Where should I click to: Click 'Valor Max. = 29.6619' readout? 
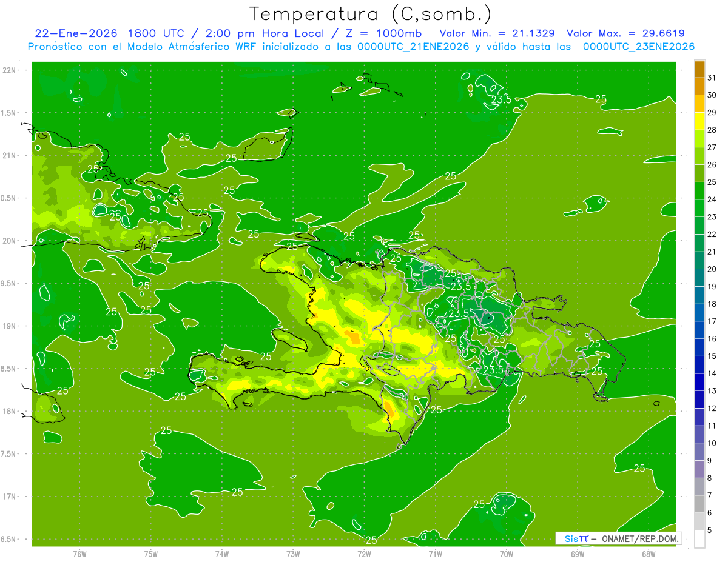(x=625, y=33)
